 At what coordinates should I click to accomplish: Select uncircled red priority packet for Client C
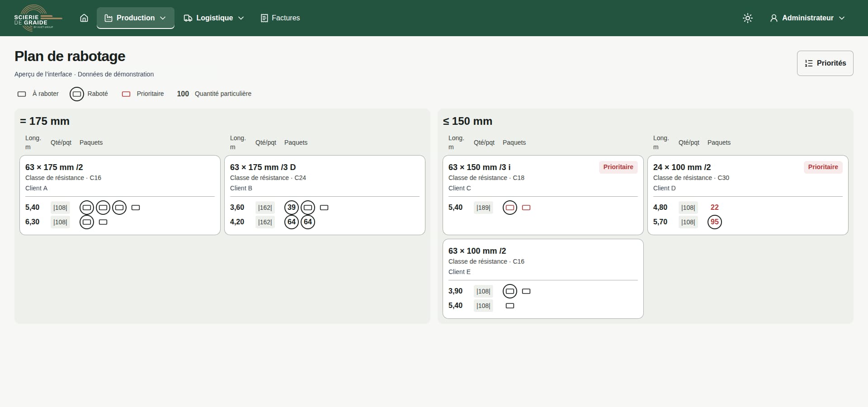[526, 208]
